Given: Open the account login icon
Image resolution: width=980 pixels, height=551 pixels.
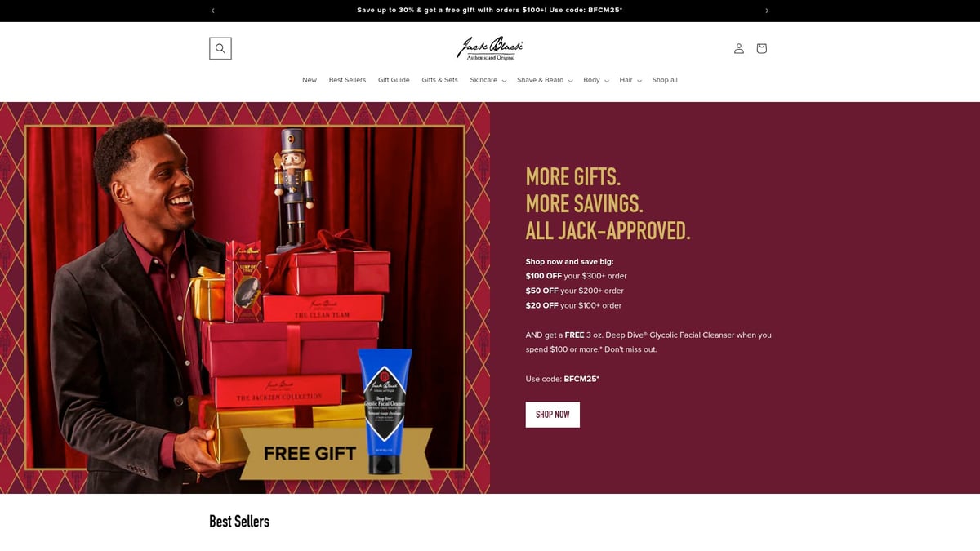Looking at the screenshot, I should coord(739,48).
